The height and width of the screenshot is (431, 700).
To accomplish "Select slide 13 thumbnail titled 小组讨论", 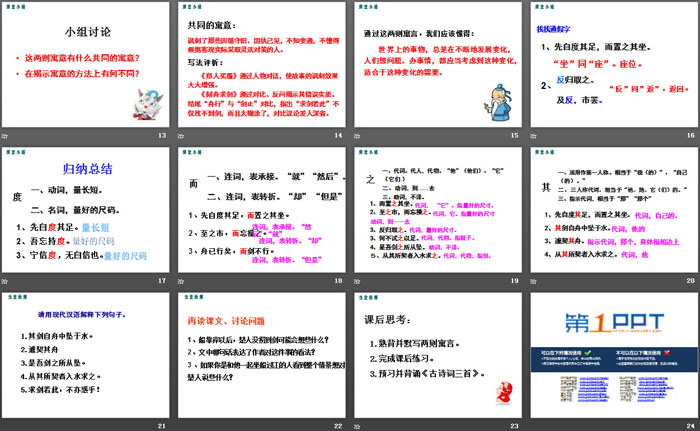I will (x=86, y=64).
